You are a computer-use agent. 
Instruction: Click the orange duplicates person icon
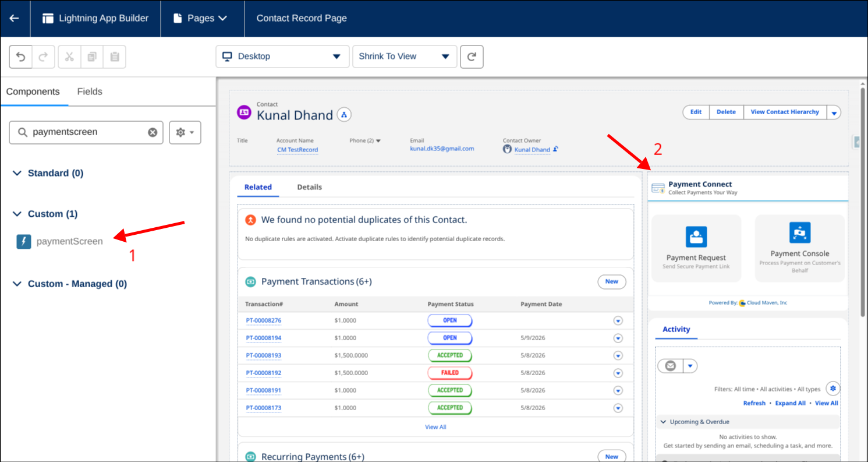(x=250, y=220)
